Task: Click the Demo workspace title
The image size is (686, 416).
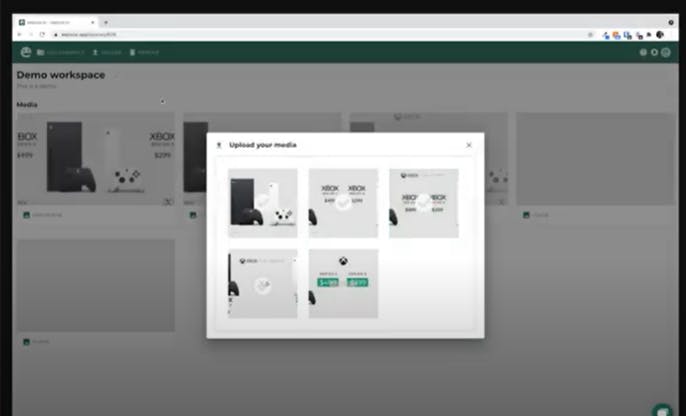Action: 61,75
